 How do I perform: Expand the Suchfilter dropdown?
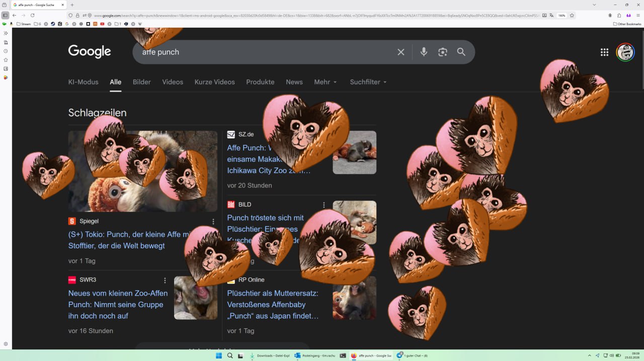click(368, 82)
